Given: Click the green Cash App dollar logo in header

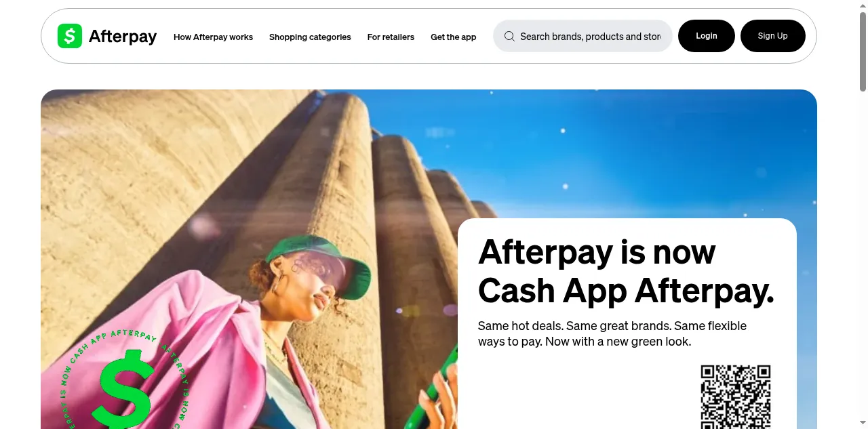Looking at the screenshot, I should [70, 36].
